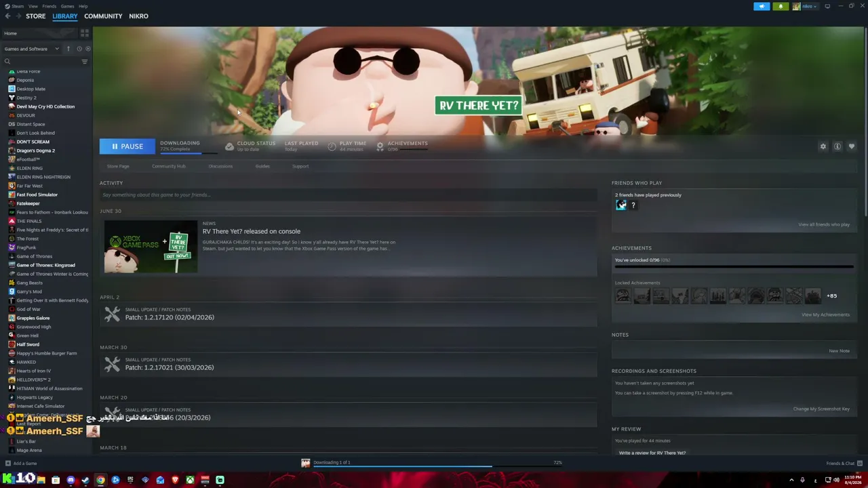This screenshot has width=868, height=488.
Task: Open Google Chrome from the taskbar
Action: tap(100, 480)
